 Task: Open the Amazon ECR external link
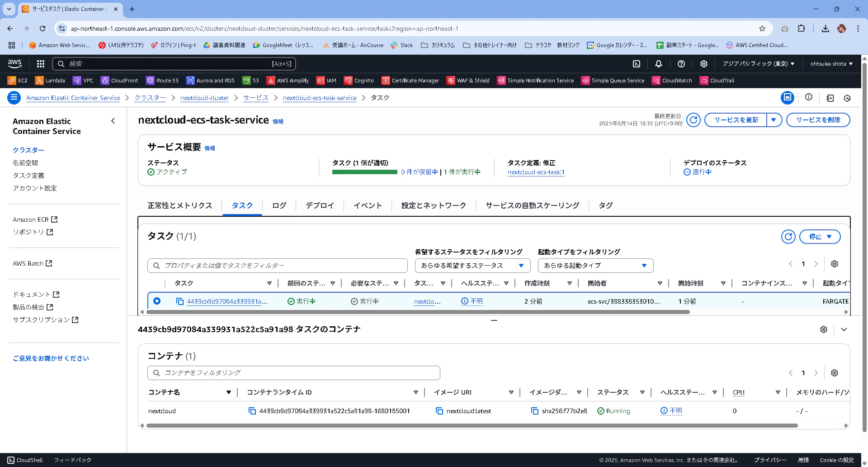(35, 219)
